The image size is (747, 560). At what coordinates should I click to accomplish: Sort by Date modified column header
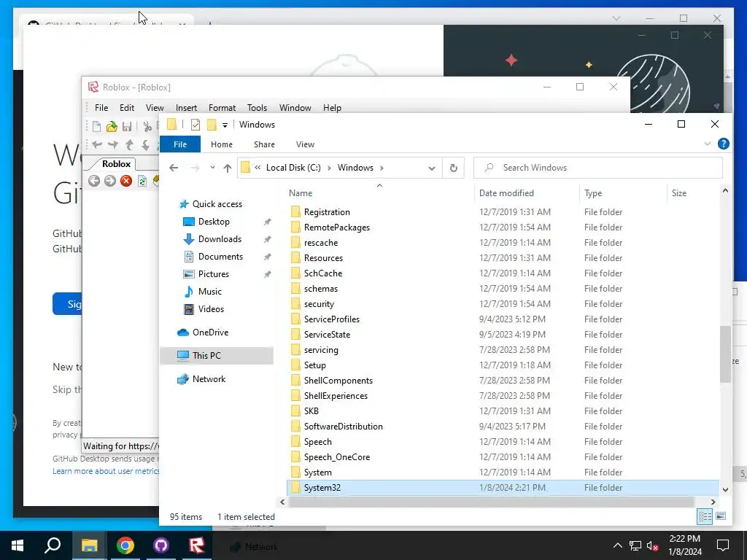pos(506,192)
